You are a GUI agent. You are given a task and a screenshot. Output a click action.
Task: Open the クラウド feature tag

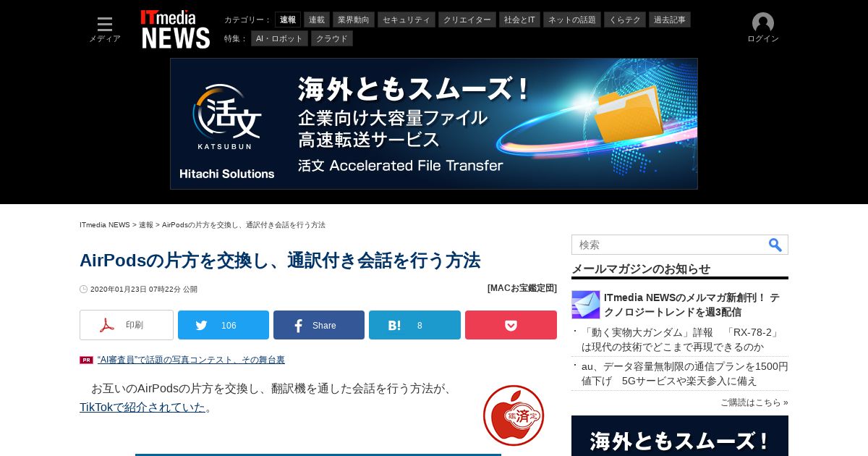pyautogui.click(x=332, y=38)
